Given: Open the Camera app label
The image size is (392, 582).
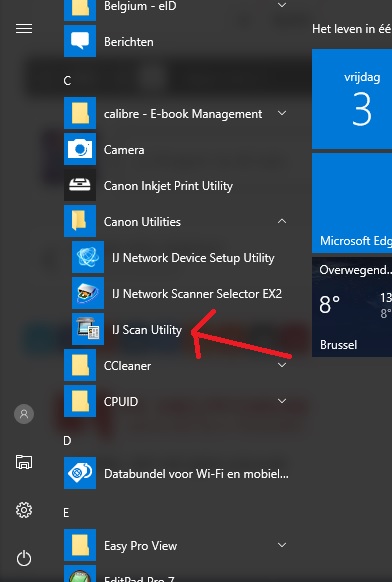Looking at the screenshot, I should point(124,150).
